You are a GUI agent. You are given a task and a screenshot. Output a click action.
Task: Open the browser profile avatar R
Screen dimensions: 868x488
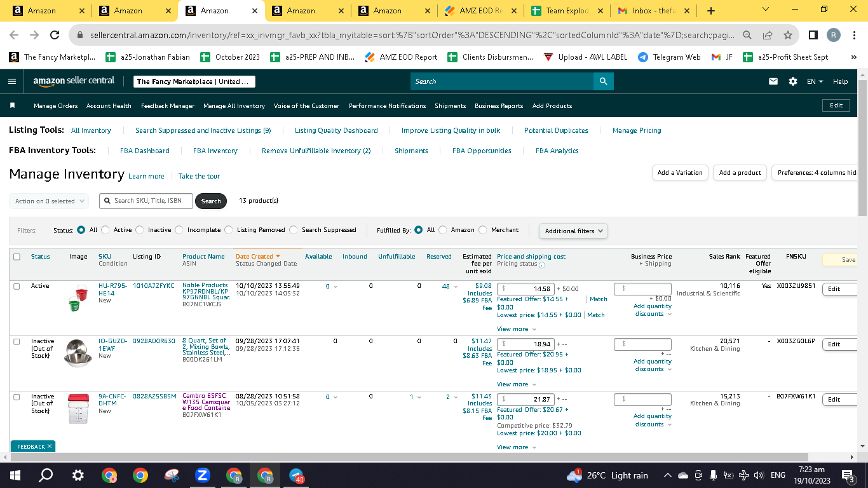click(x=834, y=35)
